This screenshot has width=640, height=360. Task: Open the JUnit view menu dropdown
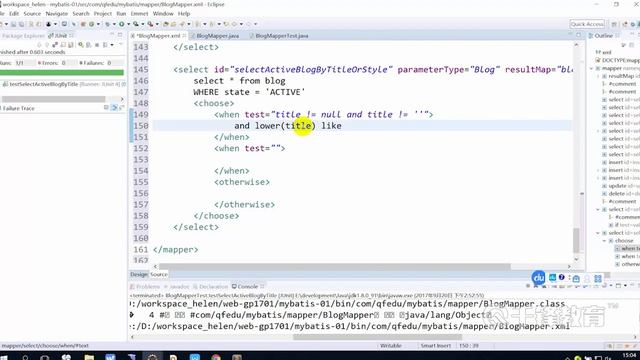tap(121, 44)
